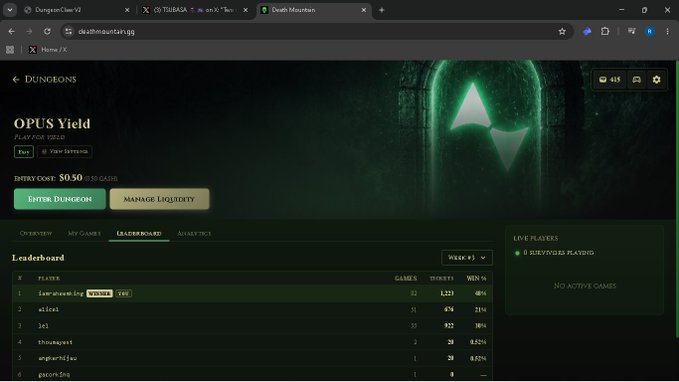679x382 pixels.
Task: Click the Live Players heading
Action: coord(536,238)
